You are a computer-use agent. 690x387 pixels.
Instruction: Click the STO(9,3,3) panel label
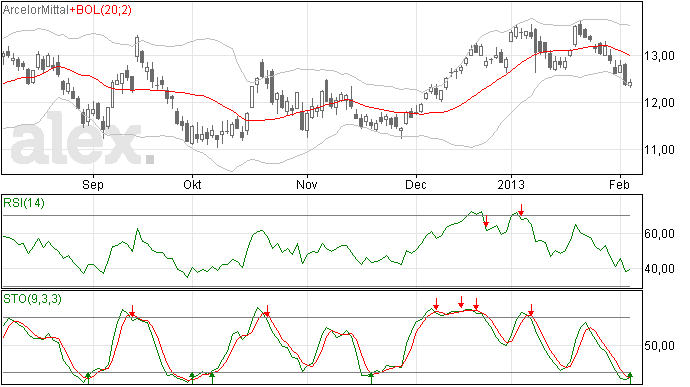coord(32,299)
